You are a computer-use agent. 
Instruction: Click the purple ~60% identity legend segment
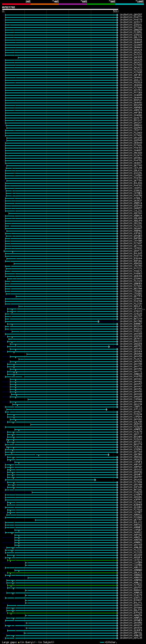73,4
